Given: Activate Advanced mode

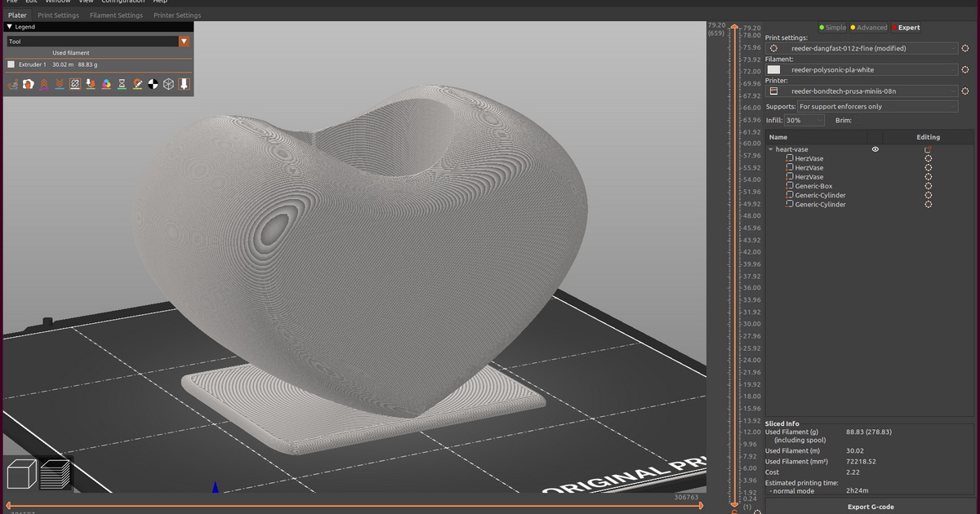Looking at the screenshot, I should (869, 28).
